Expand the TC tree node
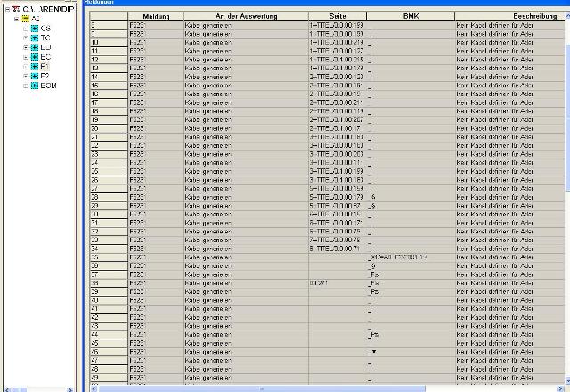This screenshot has width=570, height=392. [26, 37]
